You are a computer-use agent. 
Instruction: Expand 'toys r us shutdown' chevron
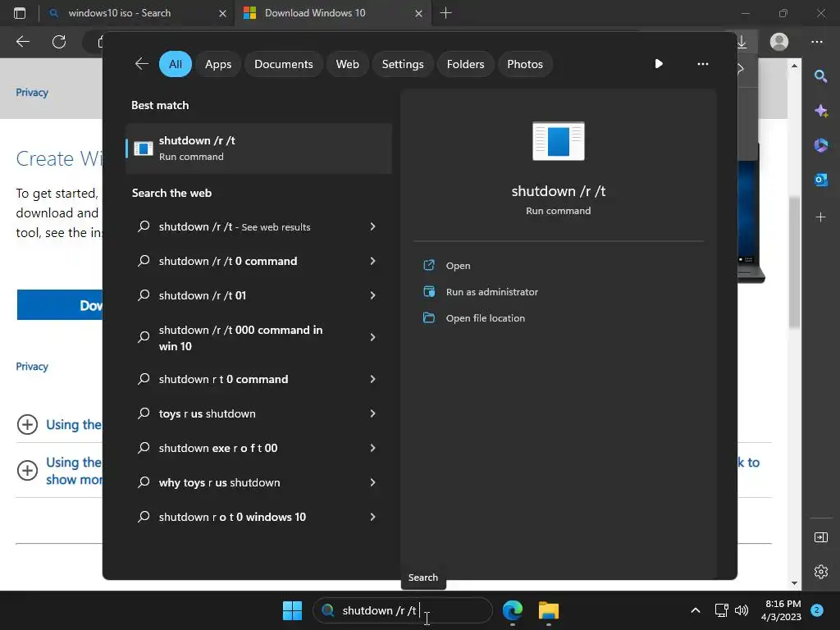tap(372, 413)
